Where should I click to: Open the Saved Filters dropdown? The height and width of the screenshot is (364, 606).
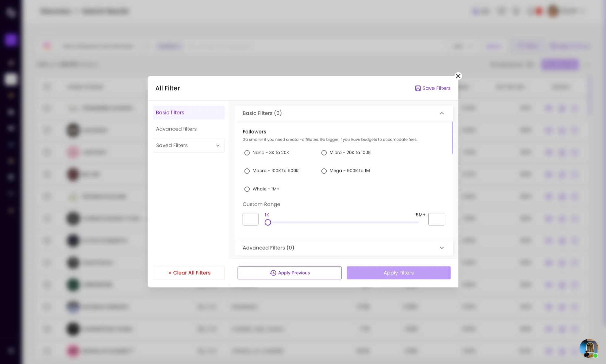(188, 145)
